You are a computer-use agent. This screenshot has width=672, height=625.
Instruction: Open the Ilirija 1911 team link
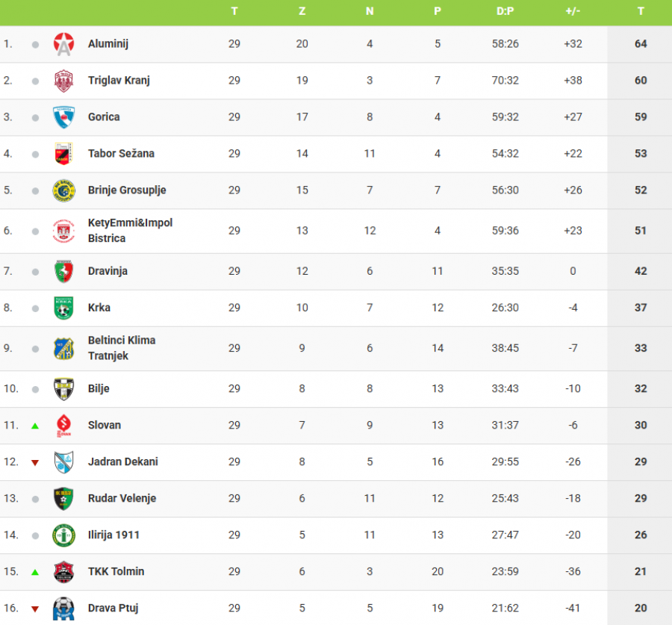(x=113, y=535)
